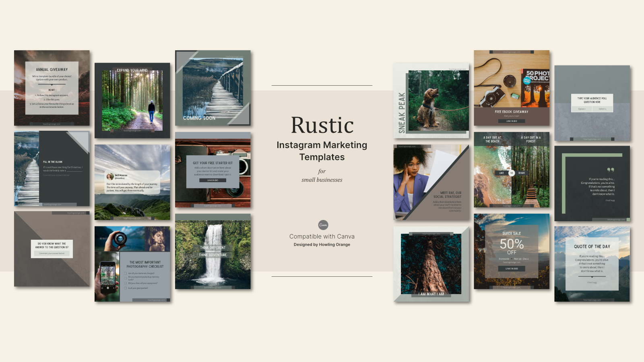The width and height of the screenshot is (644, 362).
Task: Click the round VS badge between LIKE and SHARE
Action: tap(512, 173)
